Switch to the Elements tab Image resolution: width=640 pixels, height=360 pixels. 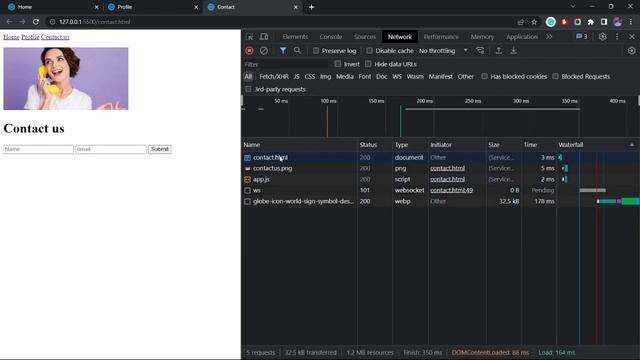point(295,37)
